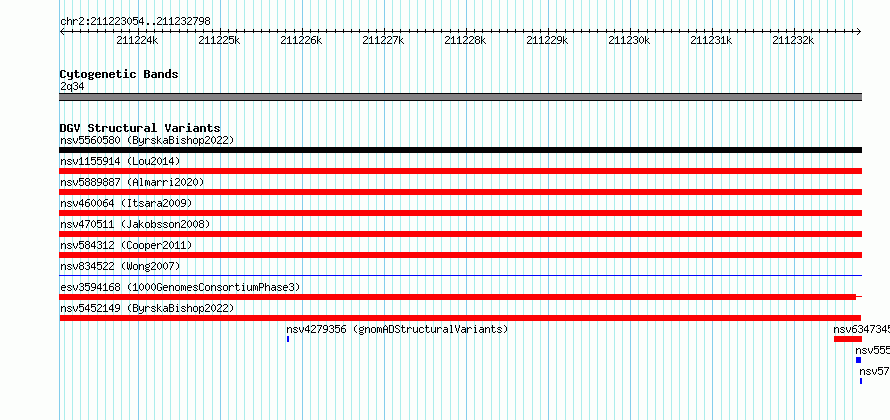890x420 pixels.
Task: Click the 211230k ruler tick label
Action: pos(629,40)
